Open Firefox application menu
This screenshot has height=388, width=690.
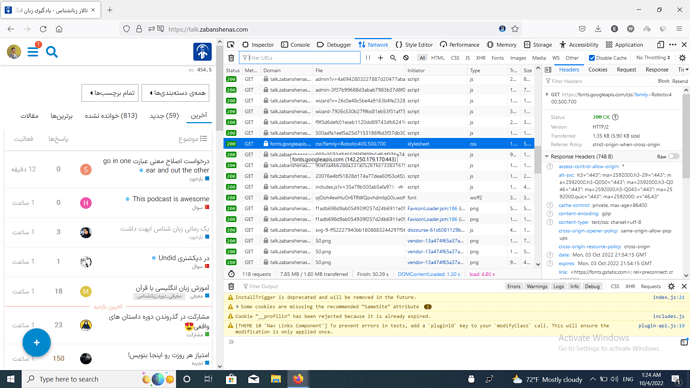pyautogui.click(x=679, y=29)
